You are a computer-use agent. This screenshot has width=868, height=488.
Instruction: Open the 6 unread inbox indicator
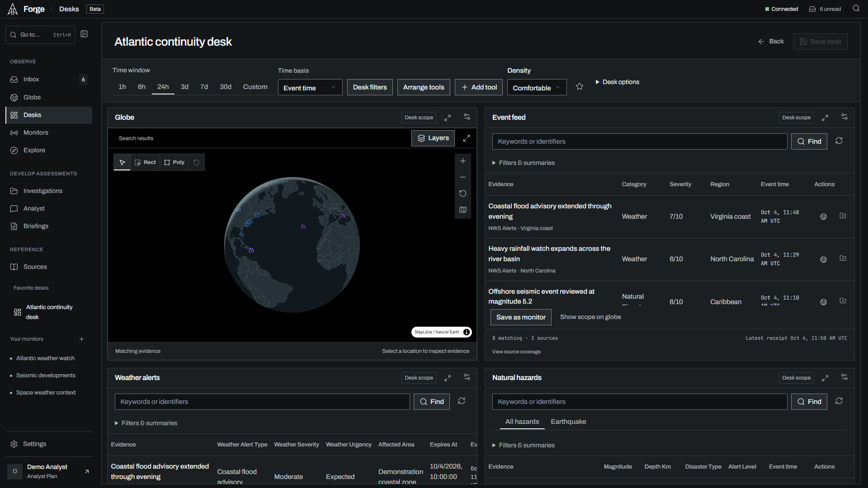tap(825, 9)
